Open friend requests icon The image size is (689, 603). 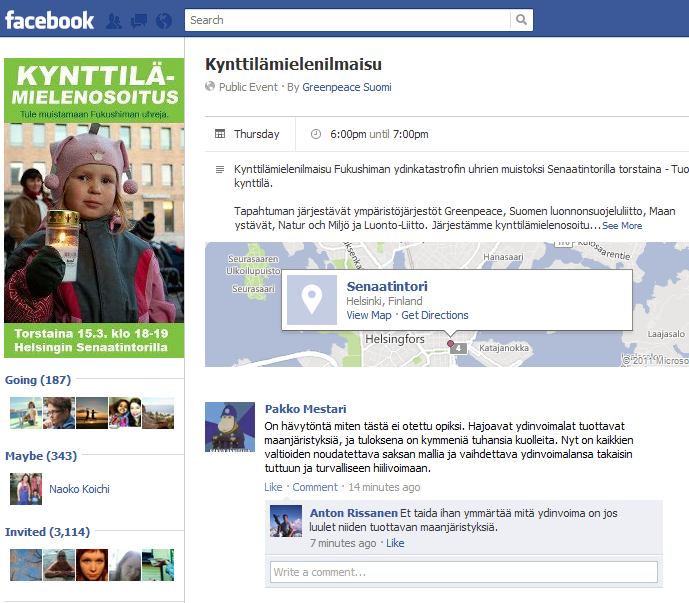point(114,21)
